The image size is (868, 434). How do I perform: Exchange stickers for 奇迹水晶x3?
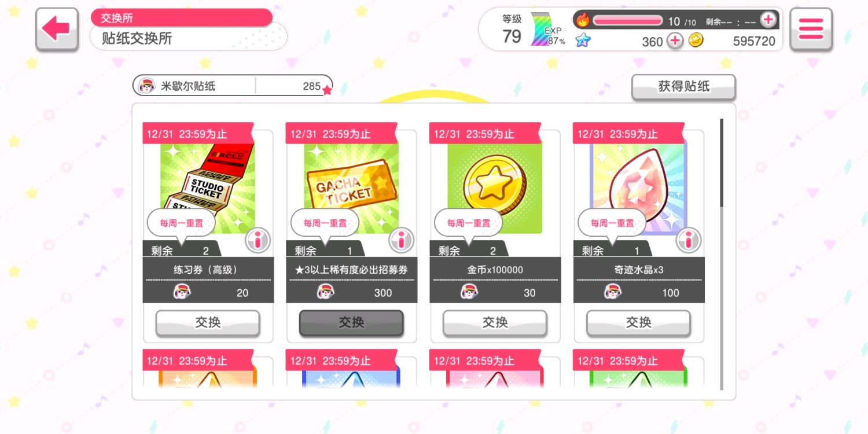[x=638, y=323]
